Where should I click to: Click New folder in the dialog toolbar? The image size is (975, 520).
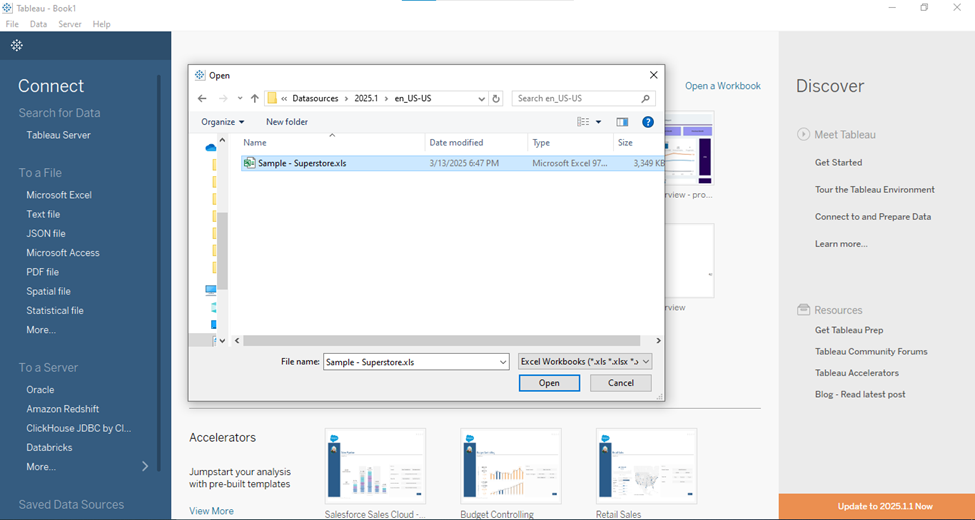pos(287,122)
